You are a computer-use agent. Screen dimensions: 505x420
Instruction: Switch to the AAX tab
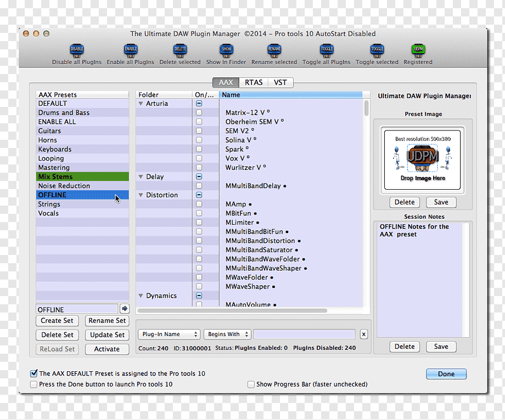point(226,83)
